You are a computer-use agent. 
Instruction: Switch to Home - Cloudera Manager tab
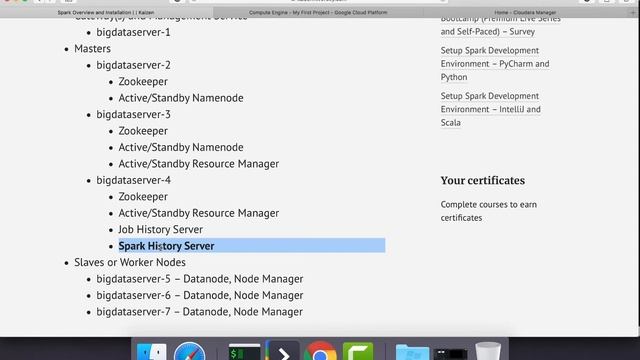[525, 13]
